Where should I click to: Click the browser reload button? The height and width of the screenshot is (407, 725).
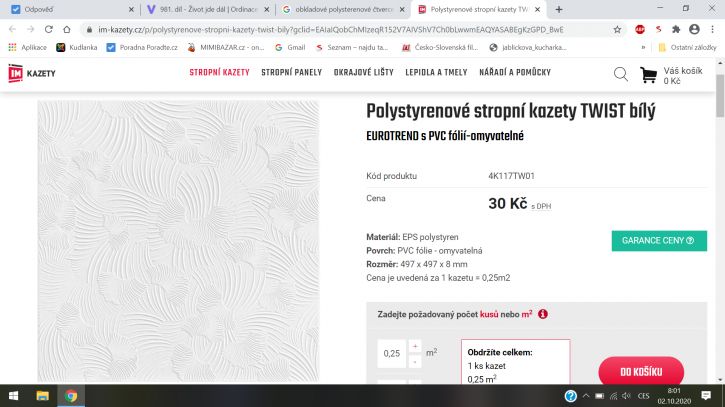point(49,30)
